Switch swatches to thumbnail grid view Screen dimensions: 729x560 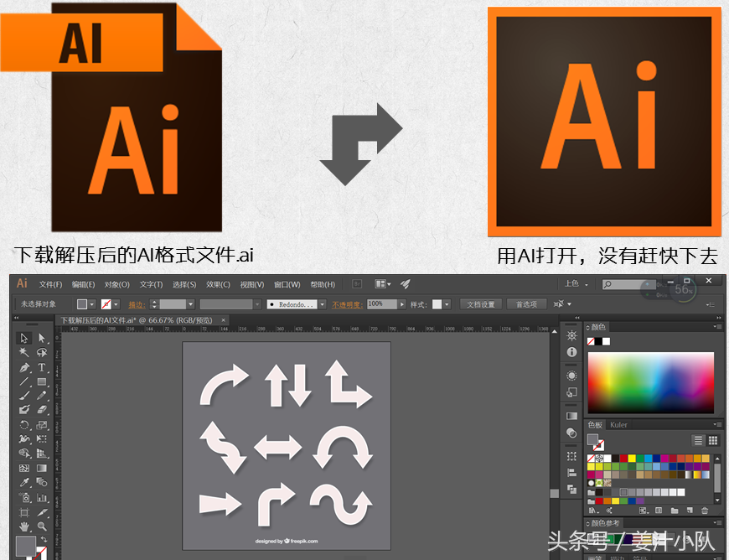713,440
